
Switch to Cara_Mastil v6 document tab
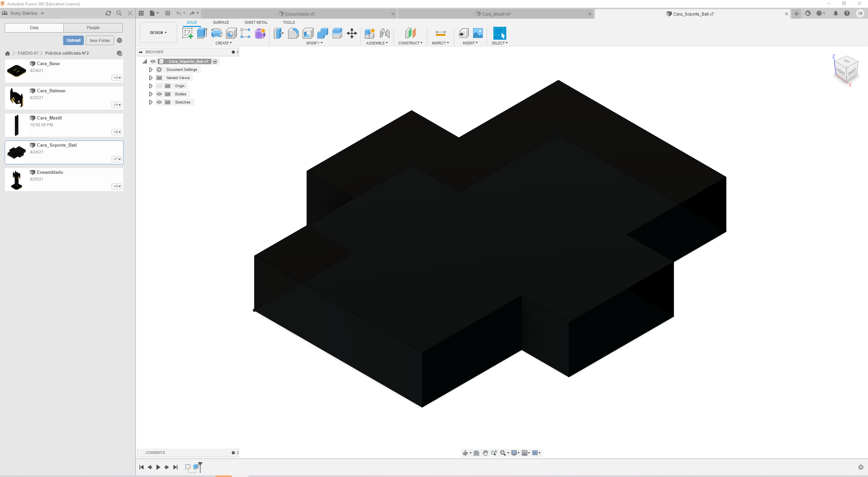pyautogui.click(x=496, y=14)
